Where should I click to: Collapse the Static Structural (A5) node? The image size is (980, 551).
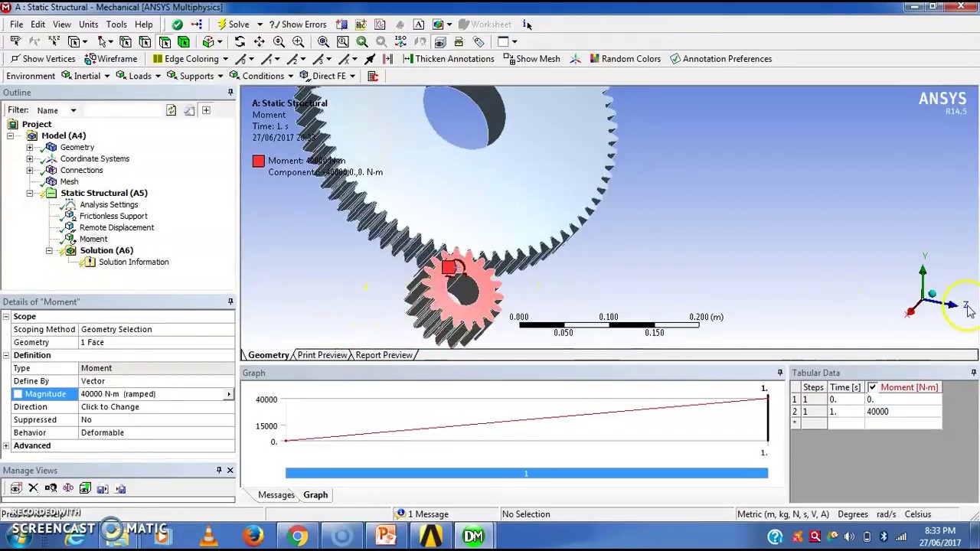(30, 193)
